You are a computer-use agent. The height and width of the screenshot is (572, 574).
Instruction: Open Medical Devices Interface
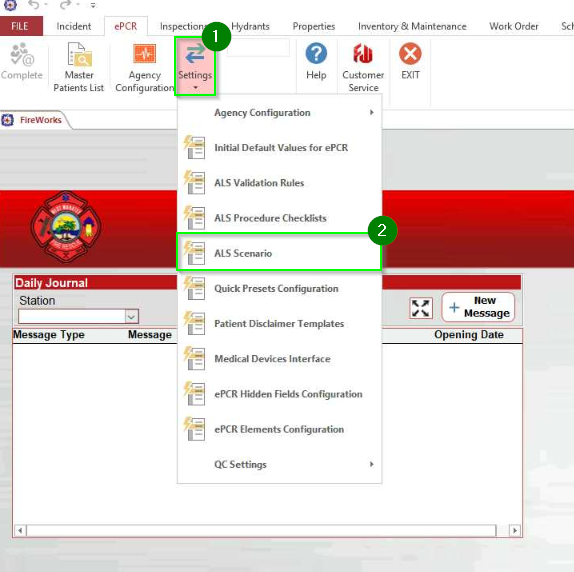click(279, 359)
